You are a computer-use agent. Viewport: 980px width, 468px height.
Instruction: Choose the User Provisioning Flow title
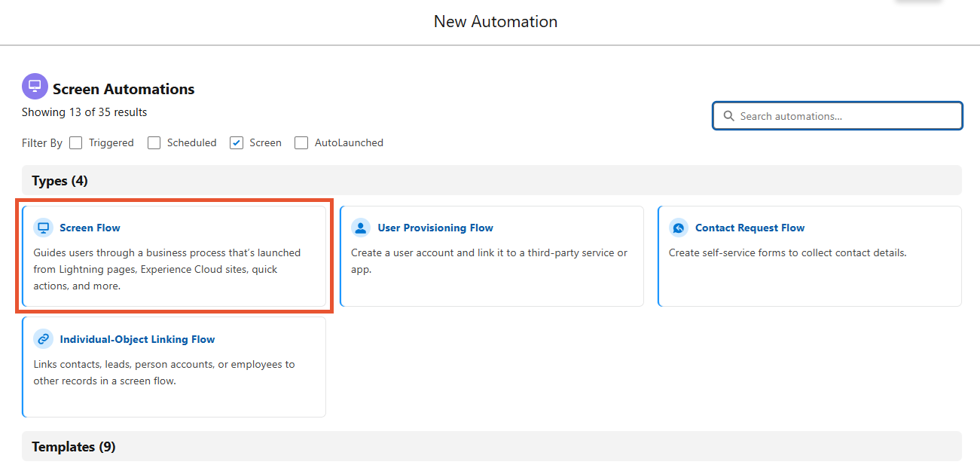[x=435, y=228]
